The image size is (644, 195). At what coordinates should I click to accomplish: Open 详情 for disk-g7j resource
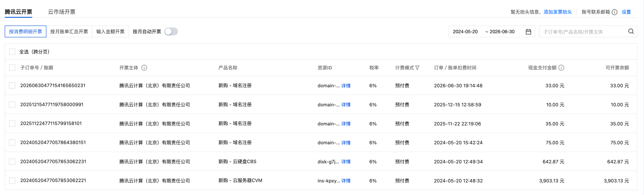click(346, 162)
